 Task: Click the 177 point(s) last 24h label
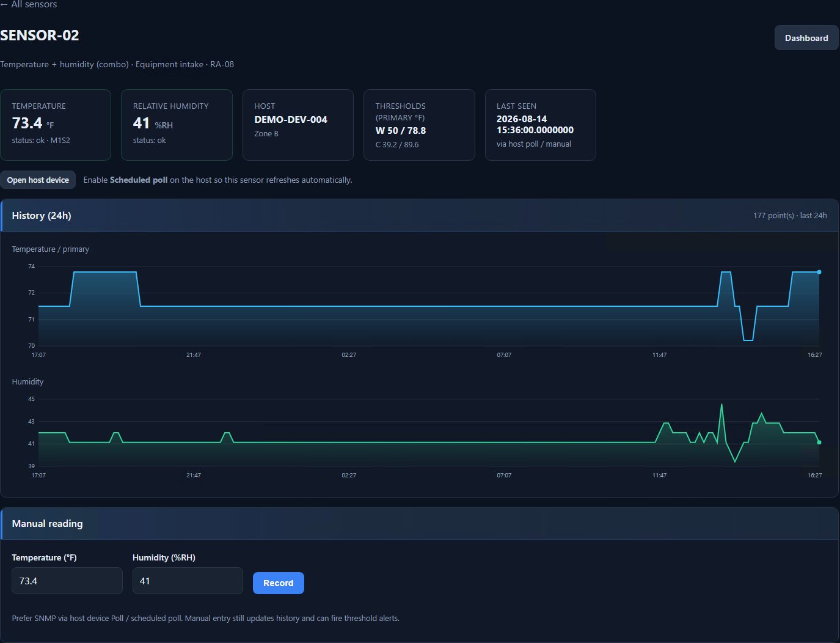tap(790, 216)
